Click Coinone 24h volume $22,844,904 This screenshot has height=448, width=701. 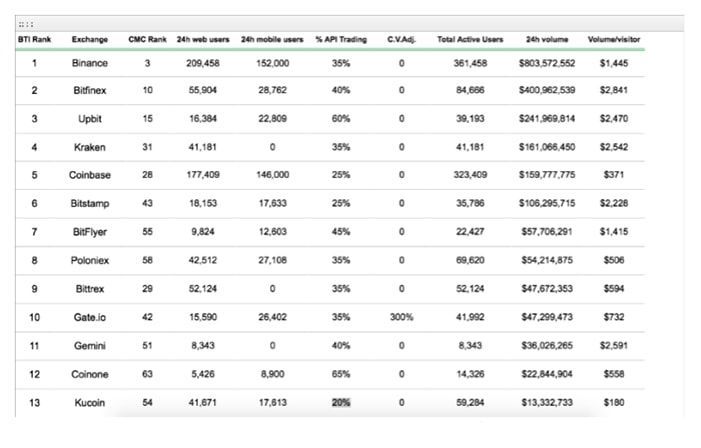pos(547,374)
